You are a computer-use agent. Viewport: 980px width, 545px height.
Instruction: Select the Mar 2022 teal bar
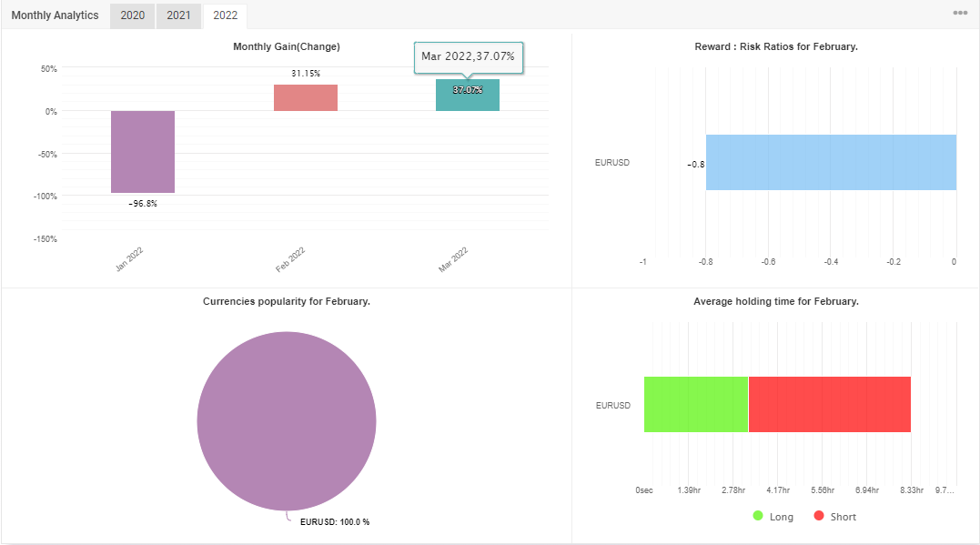(468, 95)
